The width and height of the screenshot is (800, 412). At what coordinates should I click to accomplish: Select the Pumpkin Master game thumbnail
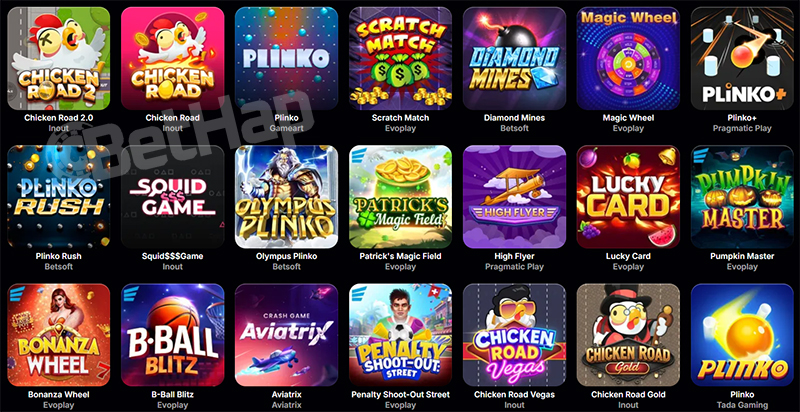742,197
